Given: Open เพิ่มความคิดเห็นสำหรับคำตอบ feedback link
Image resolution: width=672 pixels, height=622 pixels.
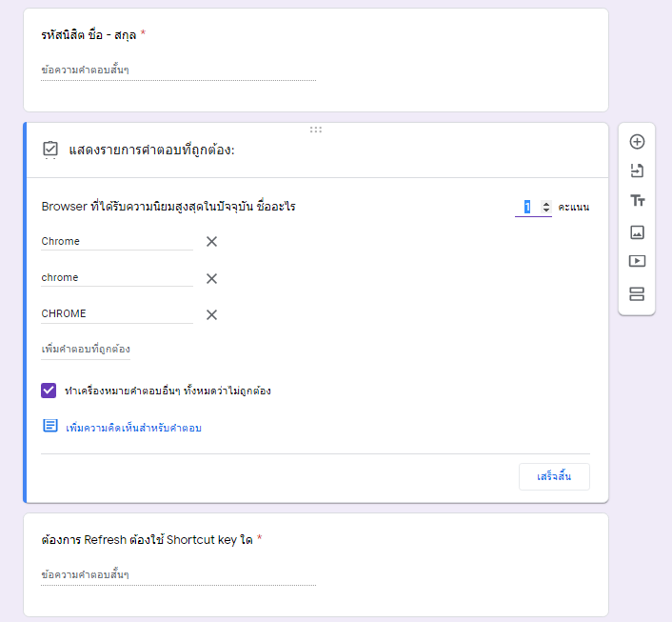Looking at the screenshot, I should [133, 428].
